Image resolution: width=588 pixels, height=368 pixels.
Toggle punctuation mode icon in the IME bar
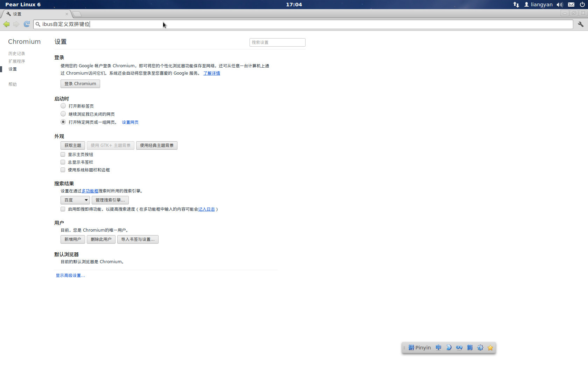(459, 348)
